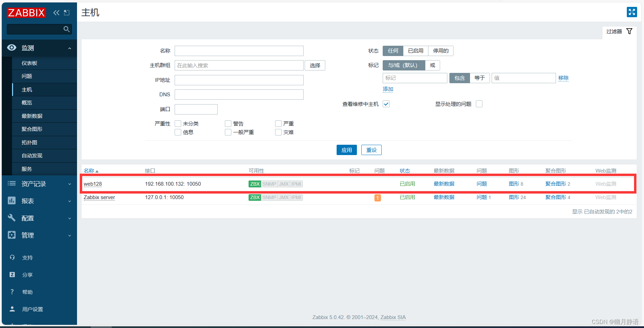Image resolution: width=644 pixels, height=328 pixels.
Task: Open 最新数据 in sidebar
Action: [x=44, y=116]
